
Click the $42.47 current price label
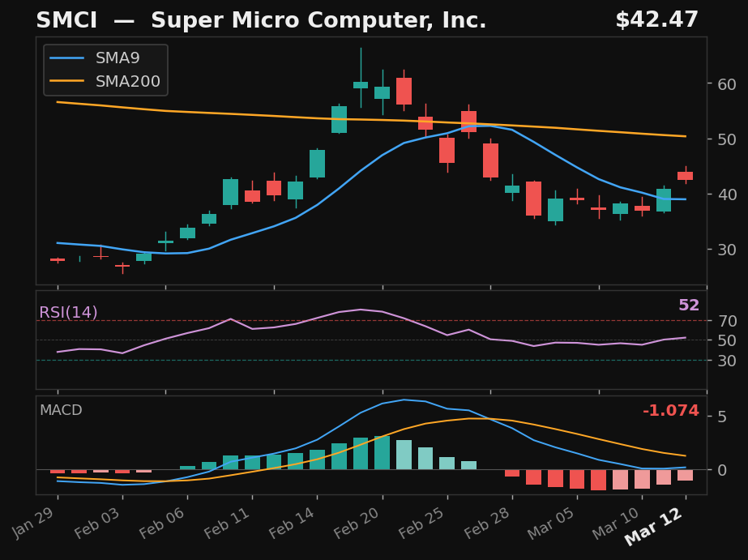click(657, 20)
